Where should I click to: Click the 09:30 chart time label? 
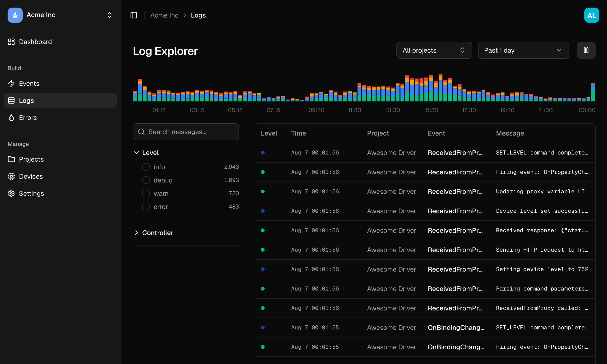tap(316, 110)
